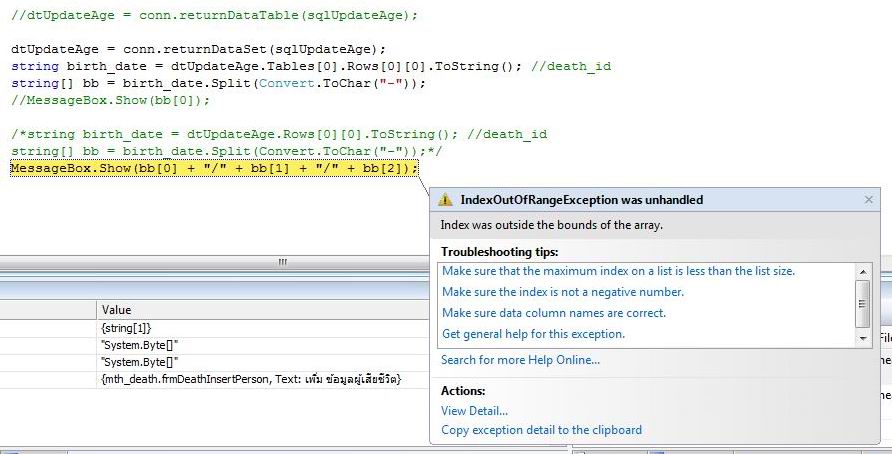The width and height of the screenshot is (892, 454).
Task: Click 'Search for more Help Online...'
Action: (520, 360)
